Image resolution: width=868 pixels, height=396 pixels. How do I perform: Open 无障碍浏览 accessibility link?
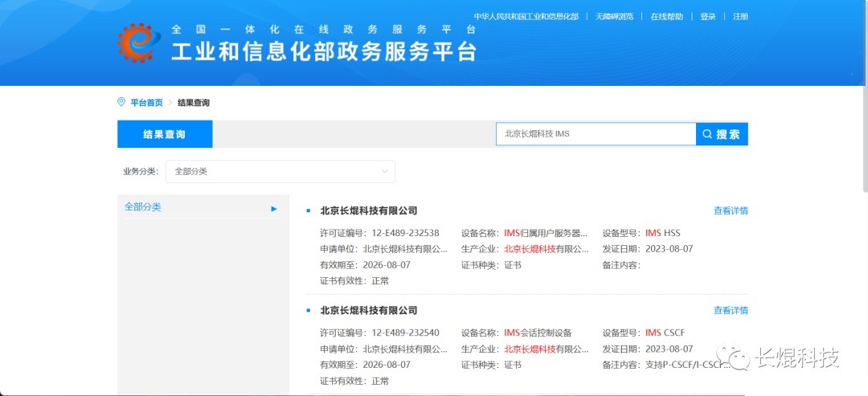(615, 17)
